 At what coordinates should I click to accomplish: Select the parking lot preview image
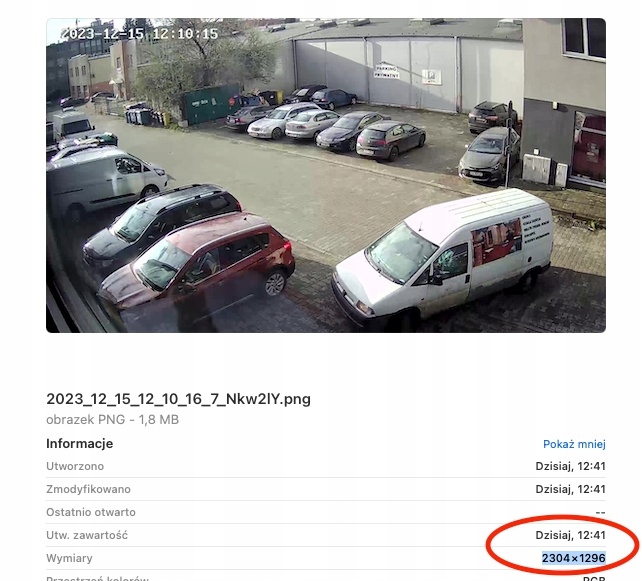(x=326, y=175)
